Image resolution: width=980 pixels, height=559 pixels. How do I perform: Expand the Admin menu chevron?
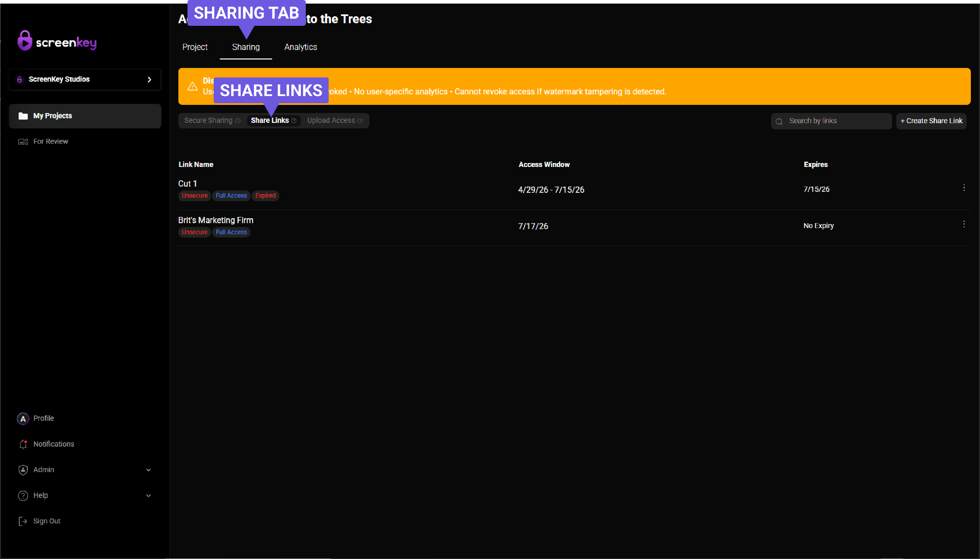click(148, 470)
